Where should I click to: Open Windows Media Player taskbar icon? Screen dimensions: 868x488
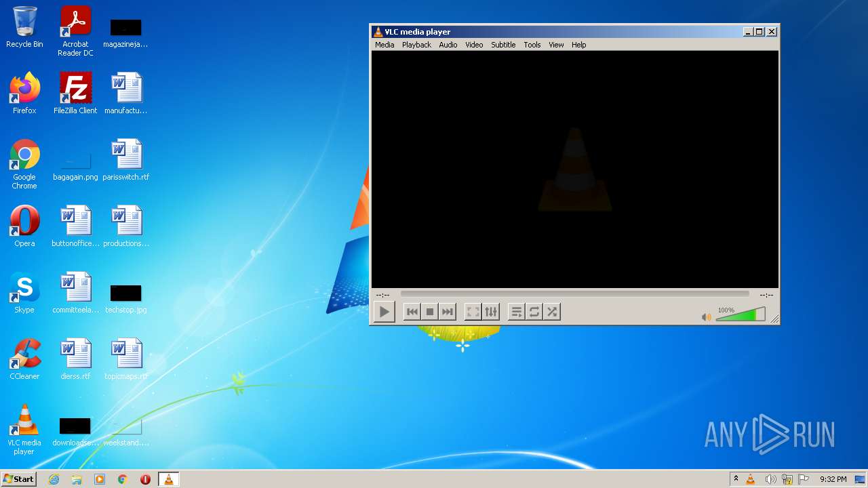pos(100,479)
